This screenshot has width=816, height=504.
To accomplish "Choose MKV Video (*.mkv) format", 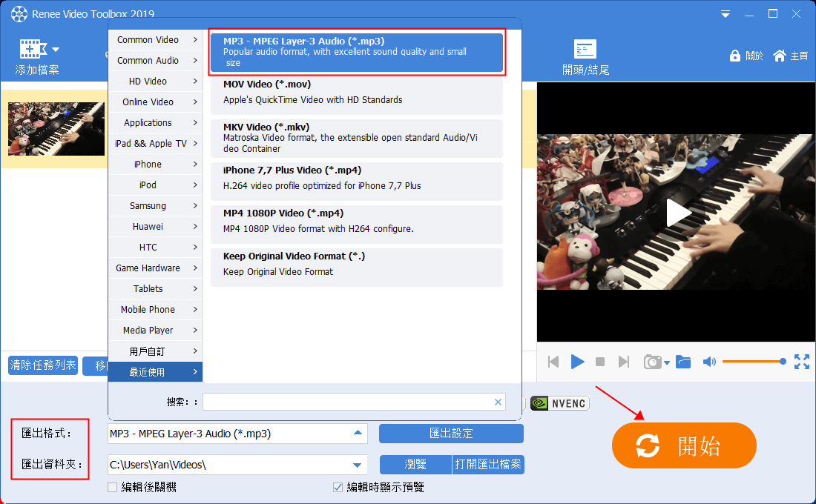I will [x=357, y=139].
